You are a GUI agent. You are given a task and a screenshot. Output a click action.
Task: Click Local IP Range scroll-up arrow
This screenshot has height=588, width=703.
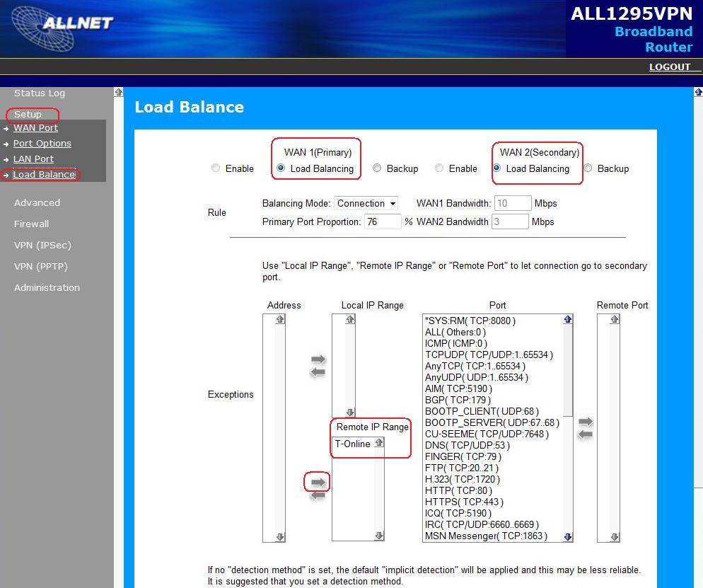point(350,319)
